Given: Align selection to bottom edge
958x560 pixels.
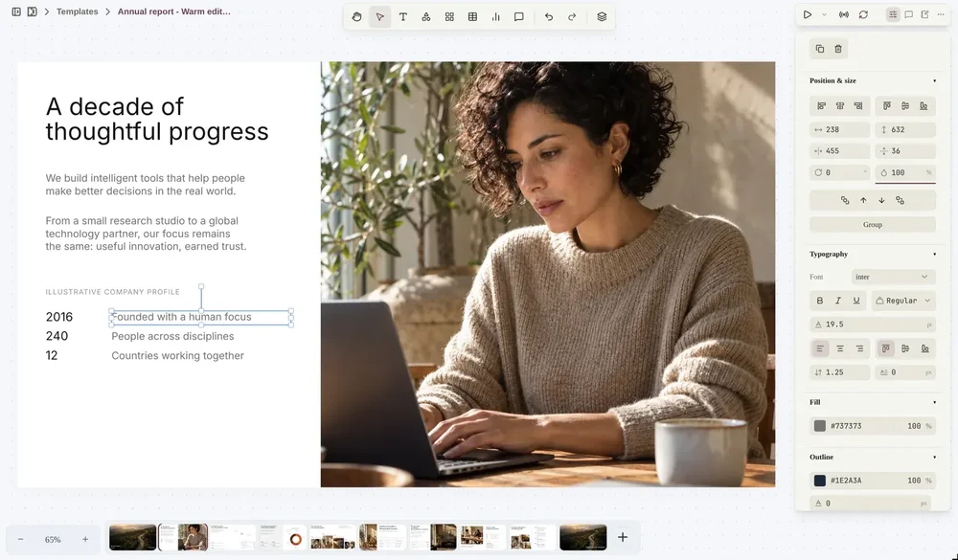Looking at the screenshot, I should [x=924, y=106].
